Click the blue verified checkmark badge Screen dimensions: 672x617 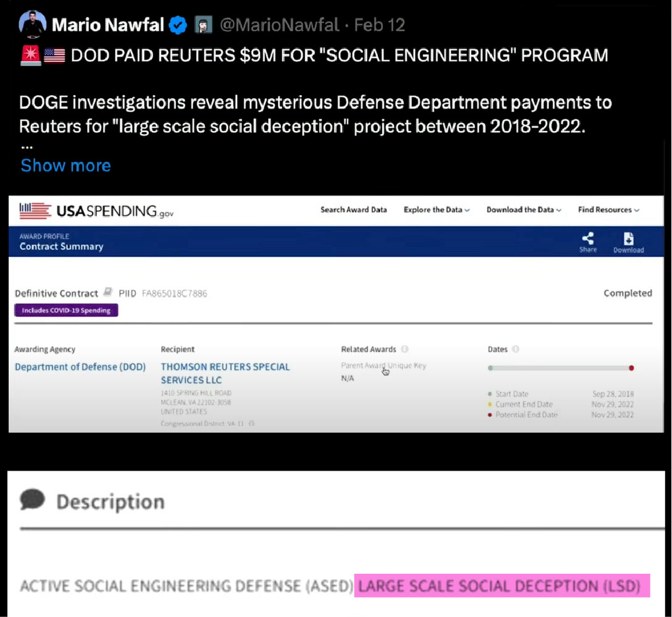[177, 25]
